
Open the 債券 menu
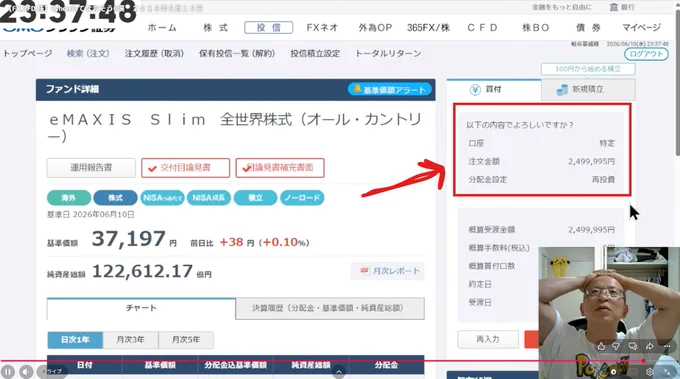tap(588, 28)
